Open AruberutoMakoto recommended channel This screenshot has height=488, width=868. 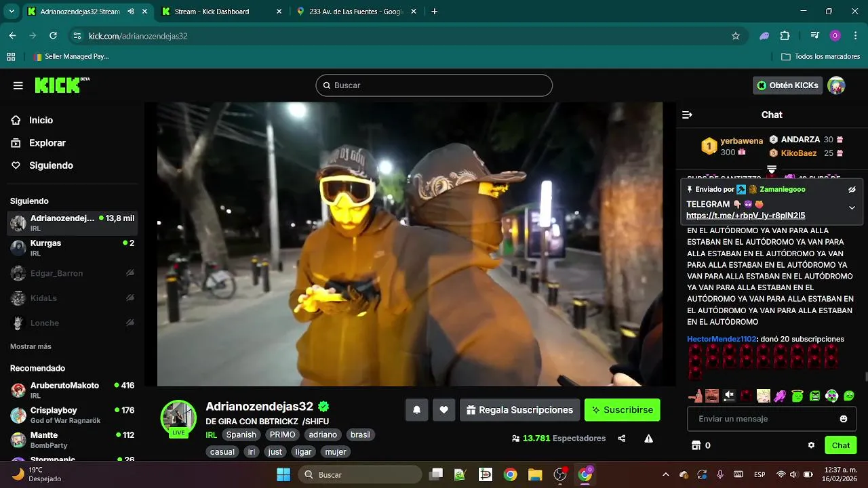click(73, 390)
